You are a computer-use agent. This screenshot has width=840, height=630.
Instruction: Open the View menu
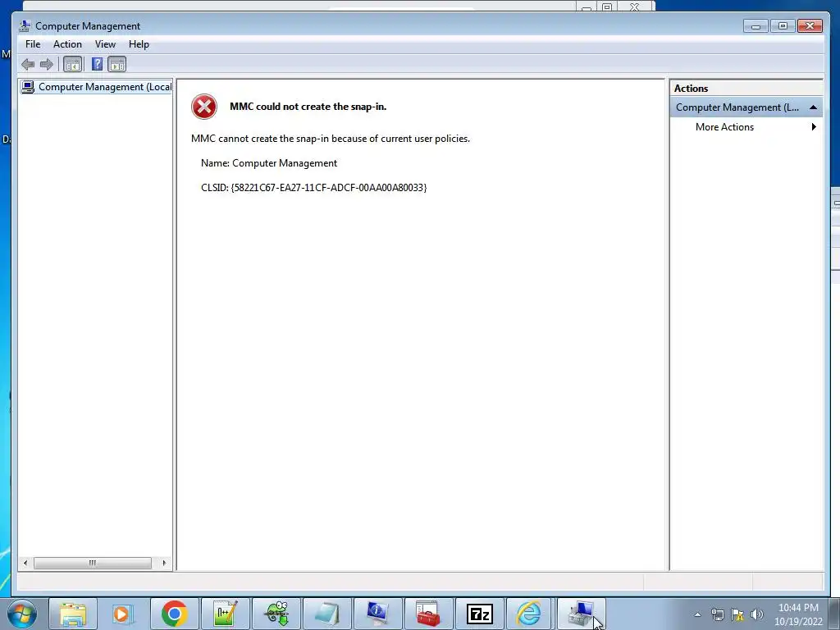coord(105,44)
